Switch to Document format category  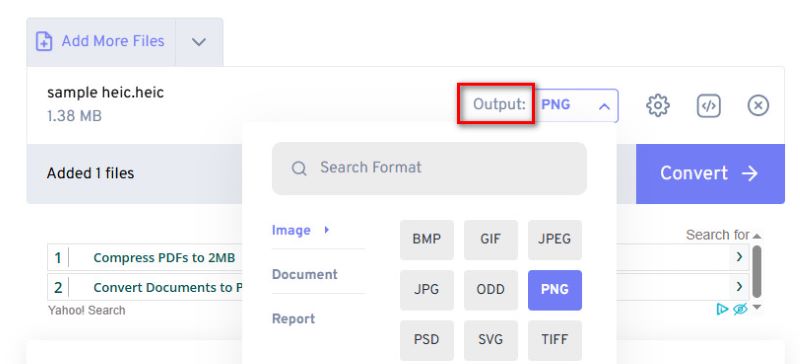pos(305,274)
